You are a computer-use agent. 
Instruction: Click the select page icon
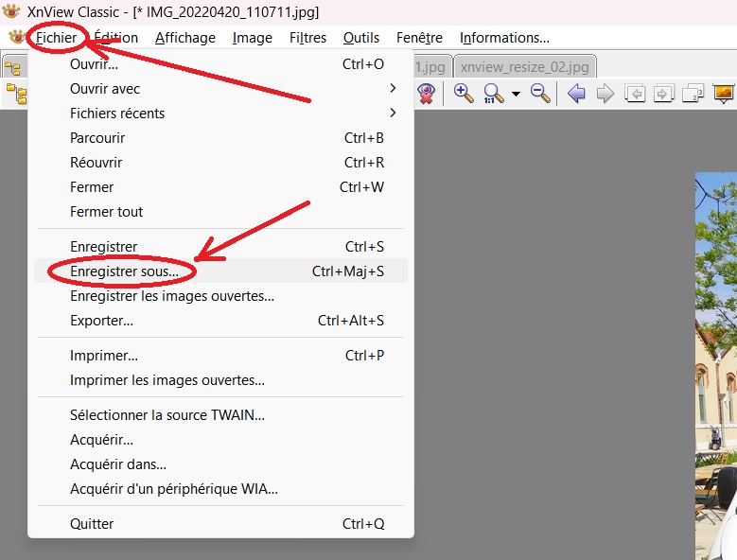[x=693, y=93]
